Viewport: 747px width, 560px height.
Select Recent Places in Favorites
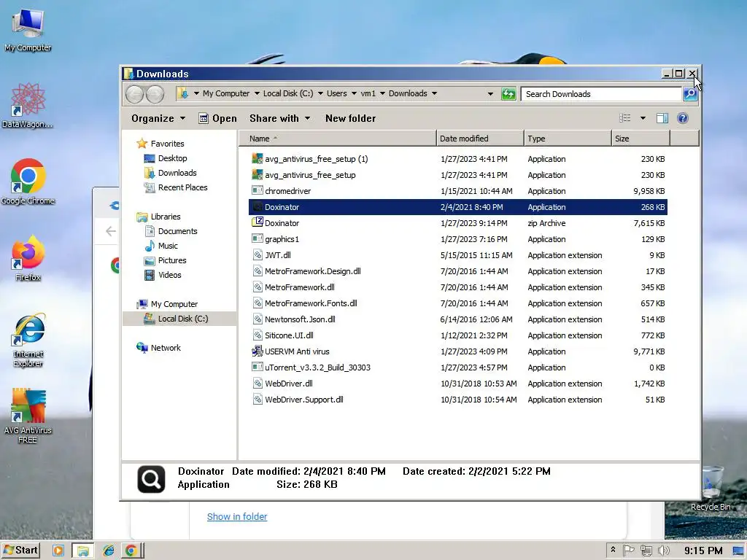(x=182, y=187)
